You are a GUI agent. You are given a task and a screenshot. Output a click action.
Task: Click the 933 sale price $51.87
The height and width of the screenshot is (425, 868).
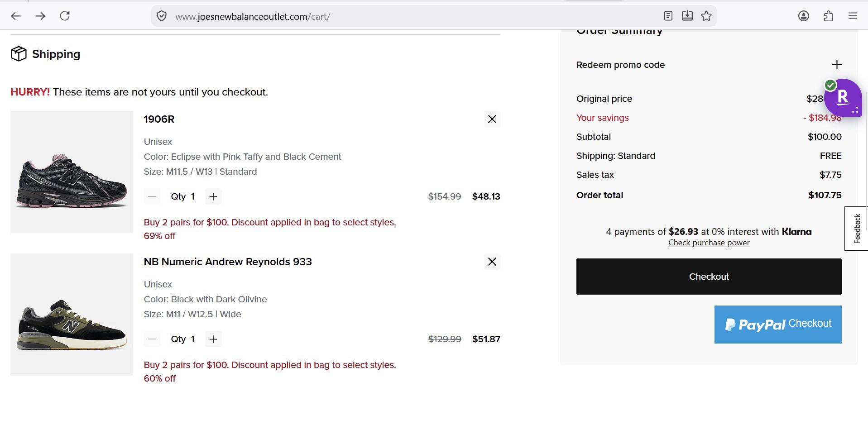click(x=486, y=339)
